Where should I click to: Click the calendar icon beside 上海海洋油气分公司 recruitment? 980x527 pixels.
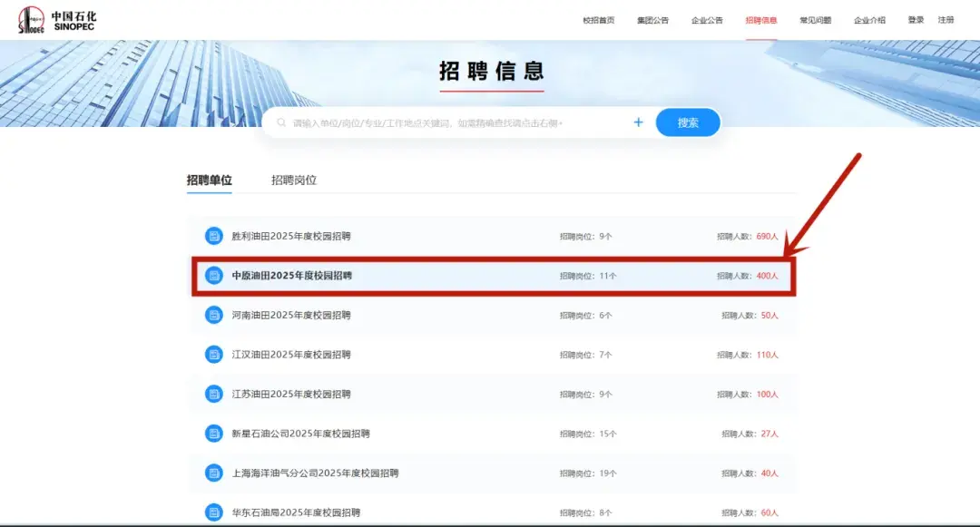point(213,473)
